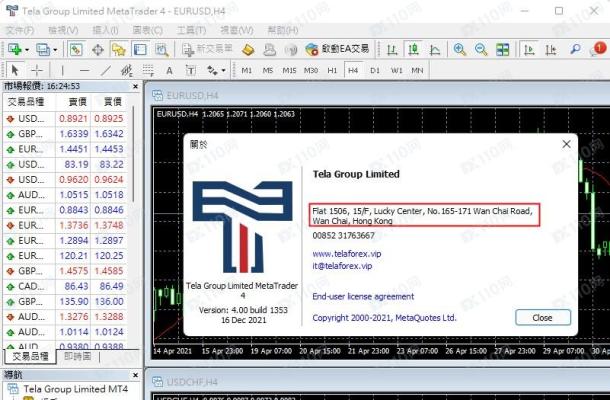Click the it@telaforex.vip email link
This screenshot has height=400, width=610.
click(342, 266)
